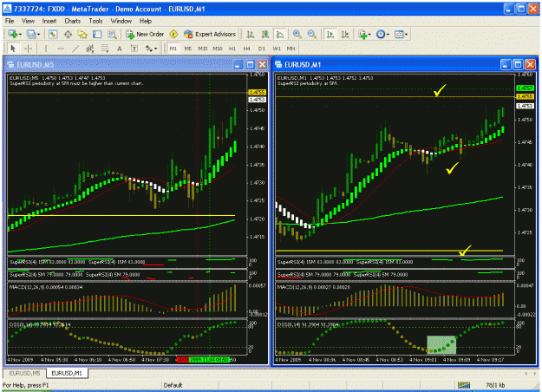The width and height of the screenshot is (542, 392).
Task: Switch to candlestick chart view
Action: coord(265,34)
